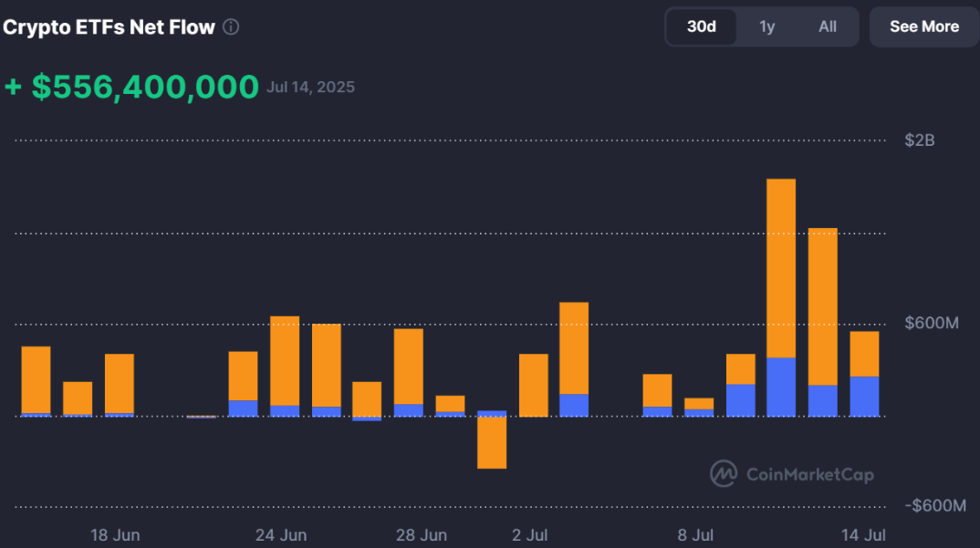Viewport: 980px width, 548px height.
Task: Click the tallest orange bar in the chart
Action: (781, 266)
